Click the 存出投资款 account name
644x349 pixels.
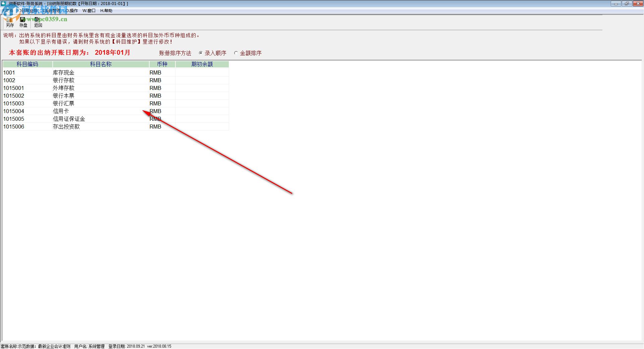(66, 127)
